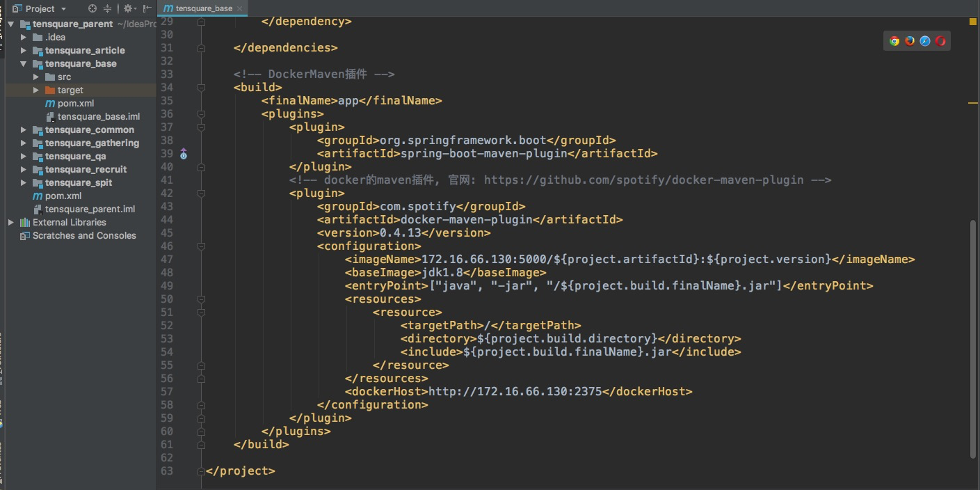Click groupId com.spotify text
980x490 pixels.
pos(417,207)
